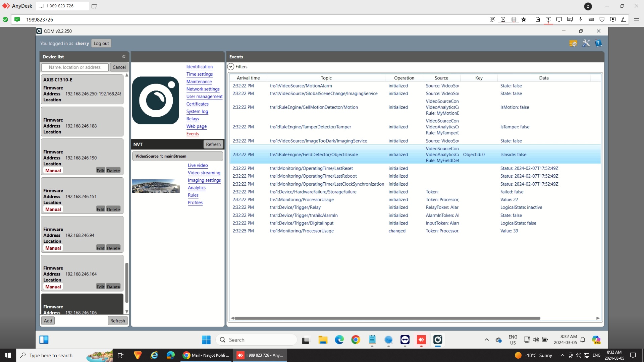This screenshot has width=644, height=362.
Task: Open AnyDesk keyboard settings icon
Action: pyautogui.click(x=591, y=19)
